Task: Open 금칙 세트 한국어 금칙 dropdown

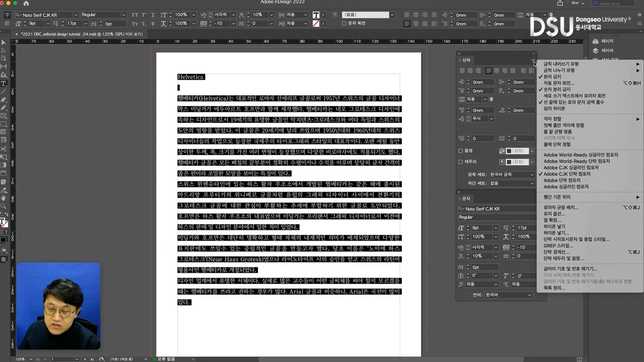Action: [512, 174]
